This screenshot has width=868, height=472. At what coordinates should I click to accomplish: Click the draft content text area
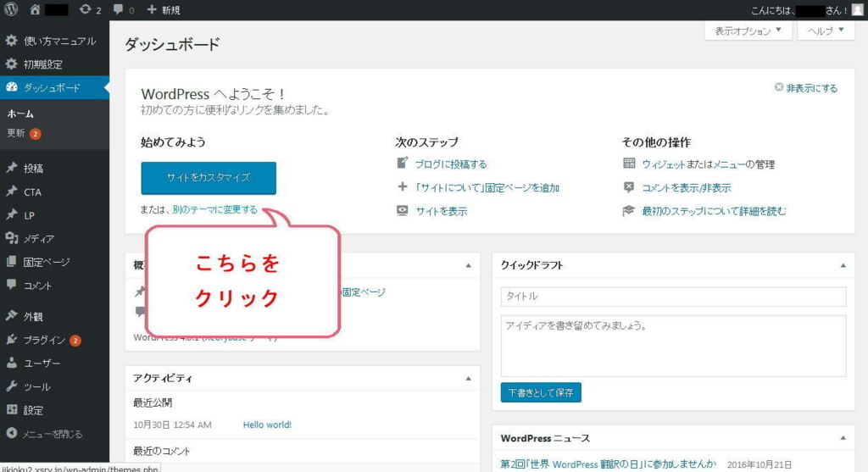[673, 346]
